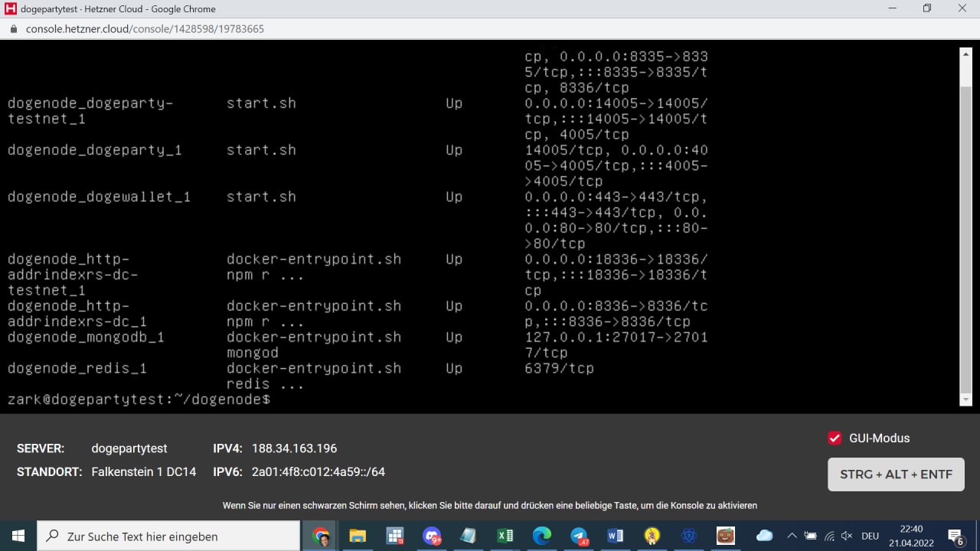Viewport: 980px width, 551px height.
Task: Click the location Falkenstein 1 DC14
Action: 144,472
